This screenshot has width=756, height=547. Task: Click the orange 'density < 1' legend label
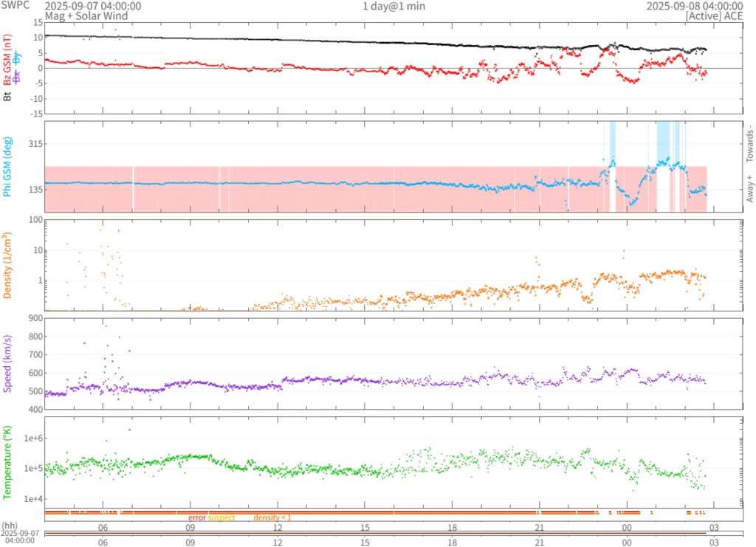pyautogui.click(x=272, y=517)
